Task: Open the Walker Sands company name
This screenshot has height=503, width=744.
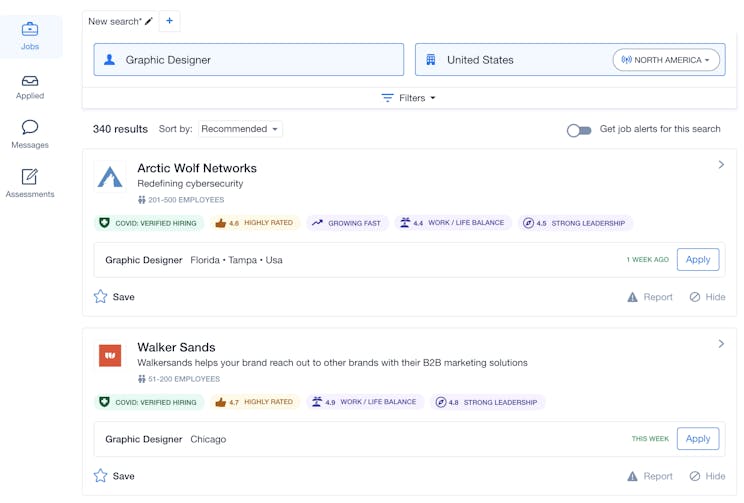Action: click(x=176, y=347)
